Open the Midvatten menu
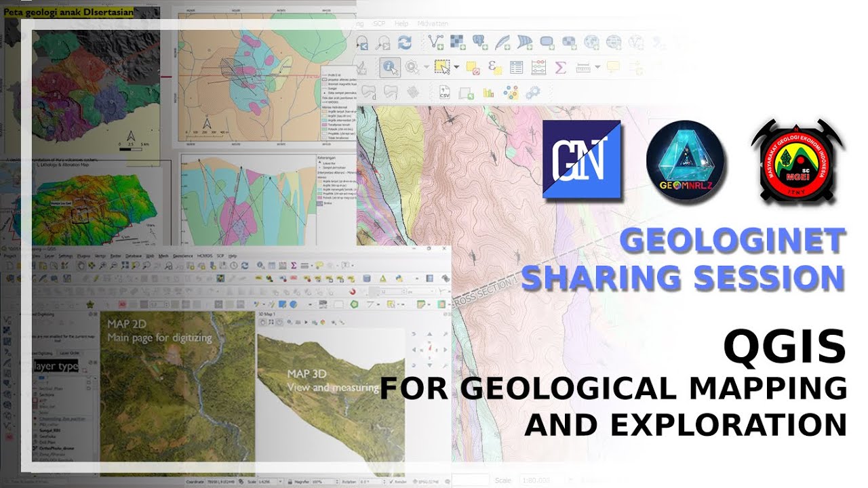The height and width of the screenshot is (488, 868). click(433, 23)
